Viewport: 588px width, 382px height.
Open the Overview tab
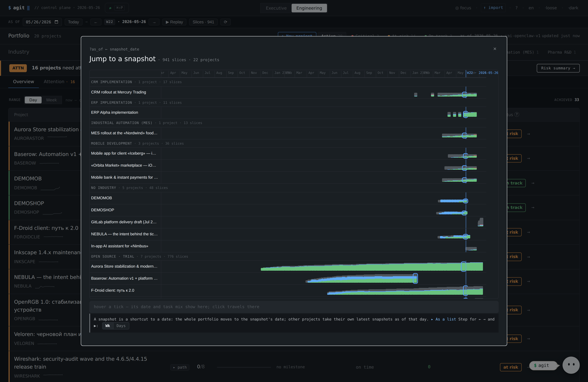pos(24,82)
